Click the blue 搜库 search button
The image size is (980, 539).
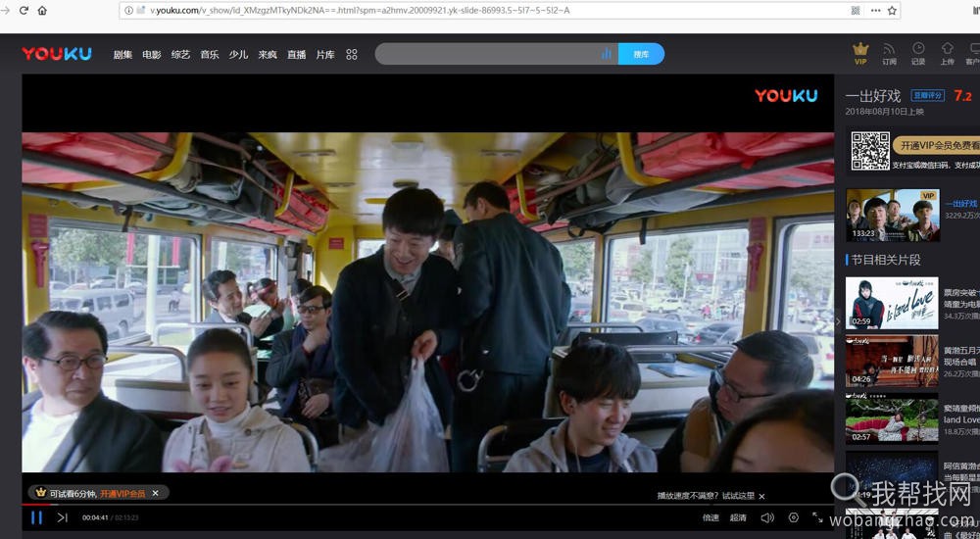[x=641, y=54]
